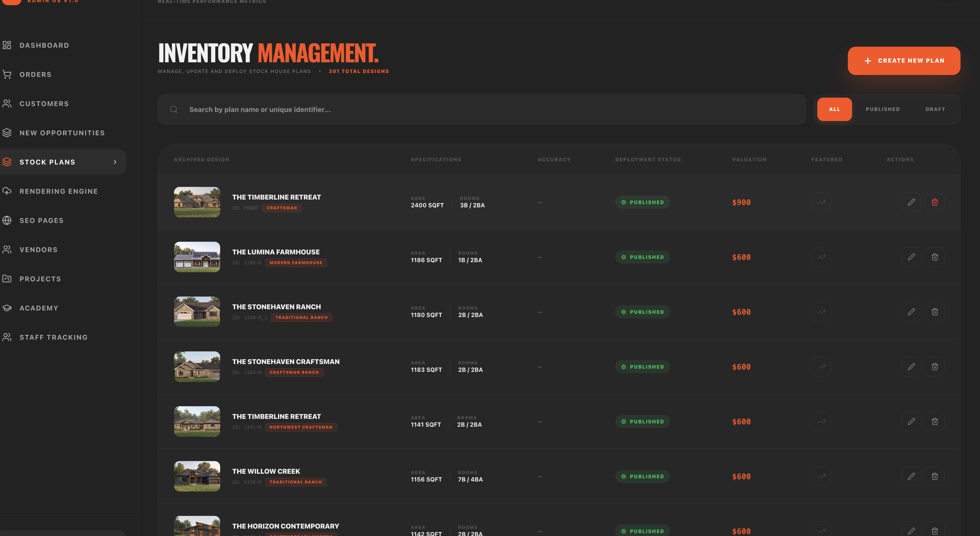Toggle featured for Willow Creek
980x536 pixels.
(x=821, y=476)
